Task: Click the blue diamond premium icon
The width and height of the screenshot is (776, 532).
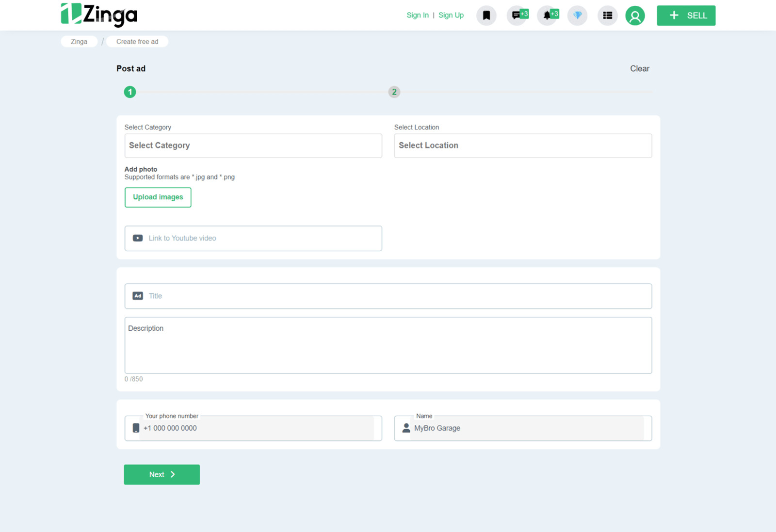Action: click(577, 15)
